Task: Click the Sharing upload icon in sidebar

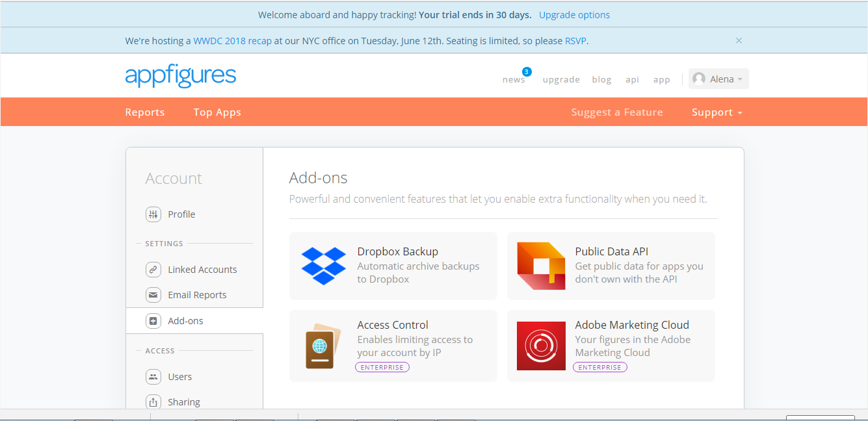Action: point(153,402)
